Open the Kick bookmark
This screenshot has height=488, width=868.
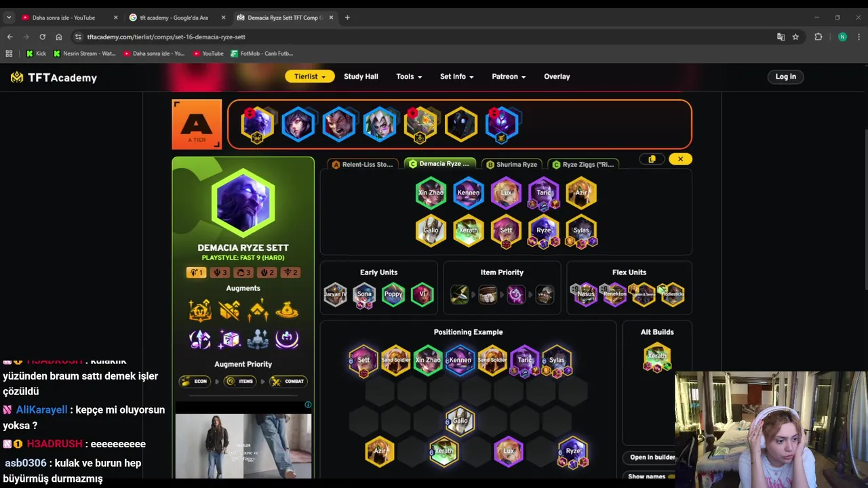pyautogui.click(x=36, y=54)
